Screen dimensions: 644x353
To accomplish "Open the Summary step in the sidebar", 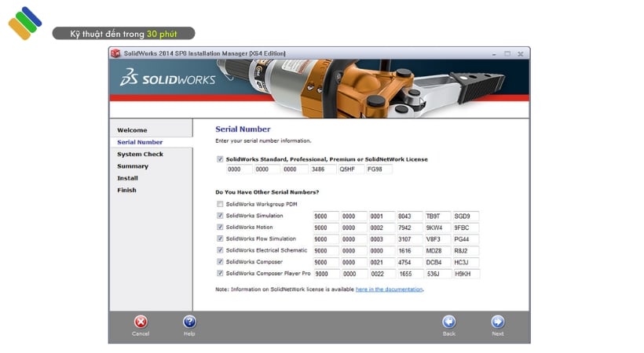I will [x=133, y=166].
